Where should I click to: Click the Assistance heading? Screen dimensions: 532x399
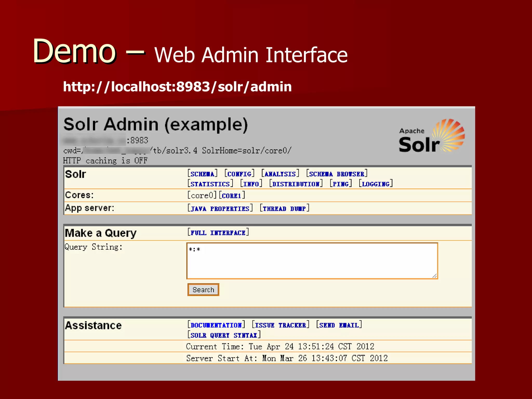click(x=93, y=325)
